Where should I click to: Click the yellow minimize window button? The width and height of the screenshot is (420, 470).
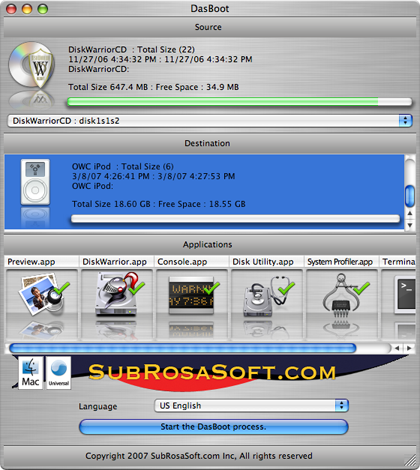[27, 9]
